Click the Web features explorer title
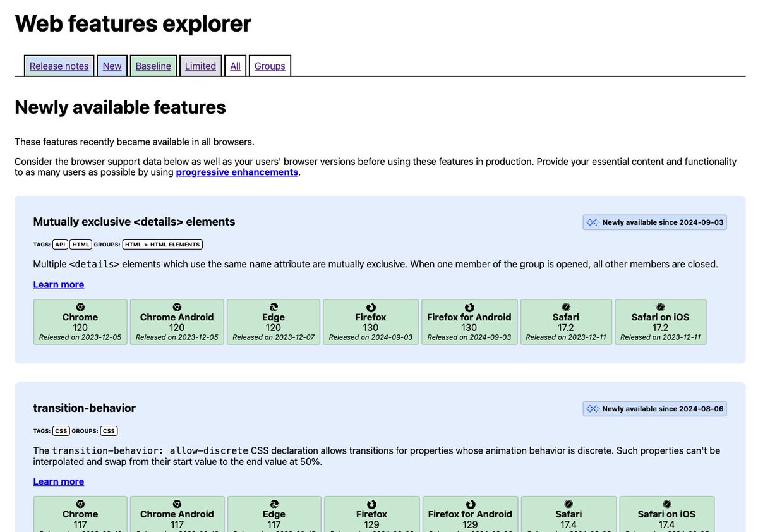 tap(133, 23)
